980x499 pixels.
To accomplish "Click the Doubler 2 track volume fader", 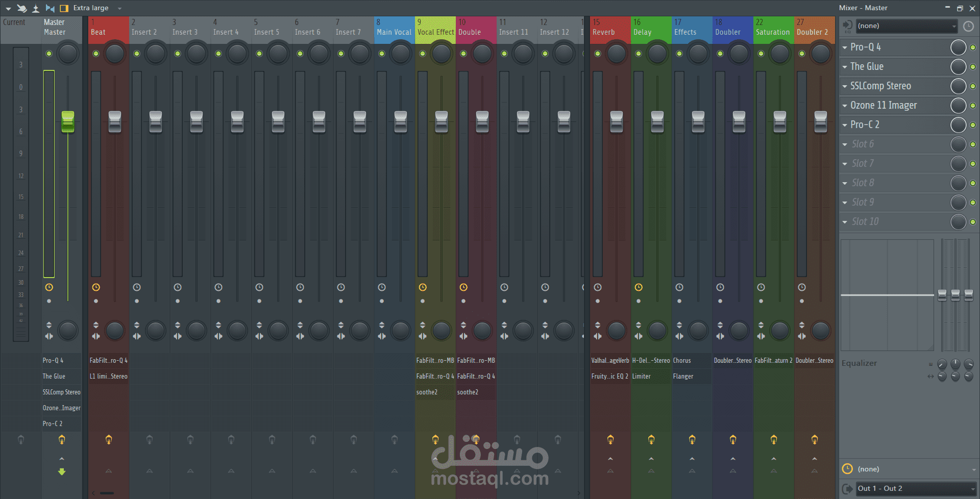I will pyautogui.click(x=821, y=121).
